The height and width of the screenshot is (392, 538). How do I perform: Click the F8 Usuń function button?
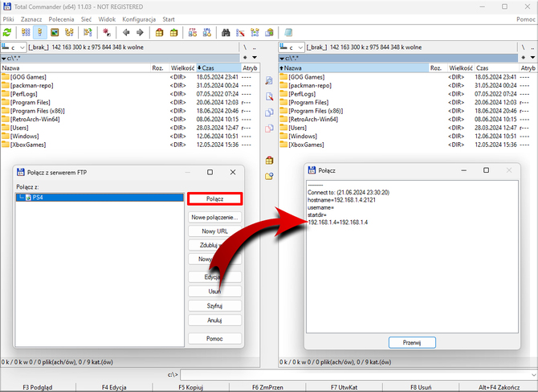click(x=421, y=387)
